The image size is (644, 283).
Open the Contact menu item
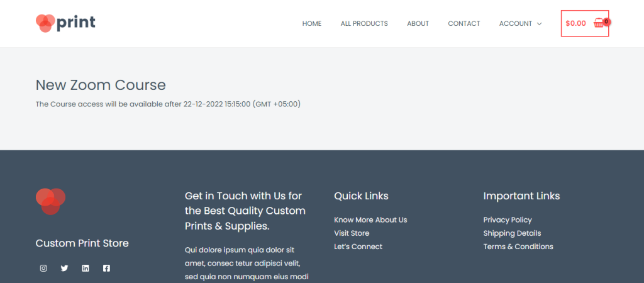(x=464, y=23)
